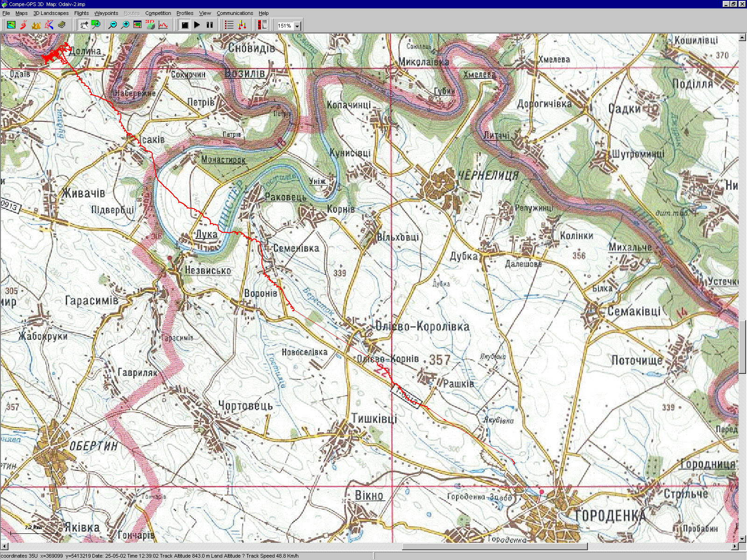Open the list view icon
This screenshot has height=560, width=747.
click(x=229, y=25)
